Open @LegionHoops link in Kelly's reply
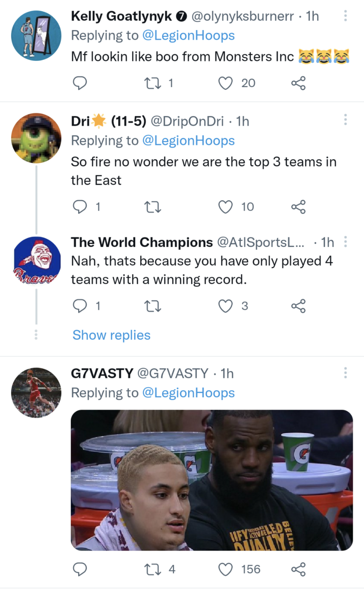Screen dimensions: 364x589 188,36
